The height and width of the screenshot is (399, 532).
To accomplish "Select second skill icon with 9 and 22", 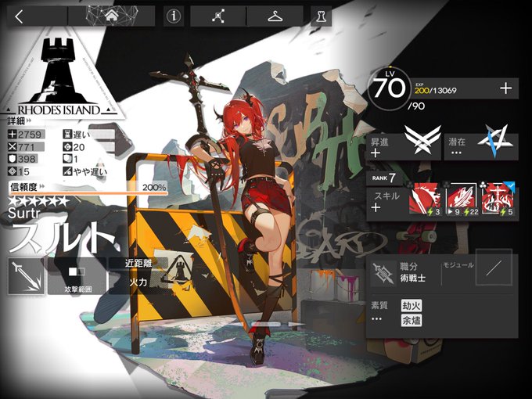I will 462,199.
